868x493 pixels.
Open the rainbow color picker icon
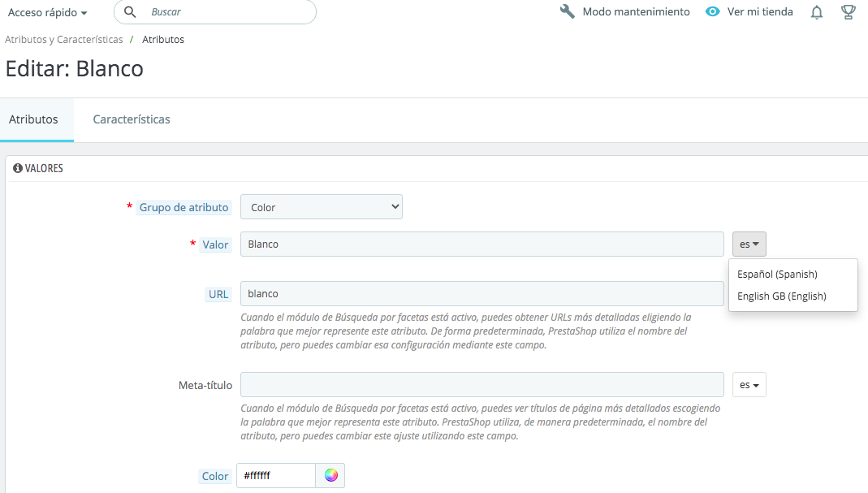(x=330, y=476)
